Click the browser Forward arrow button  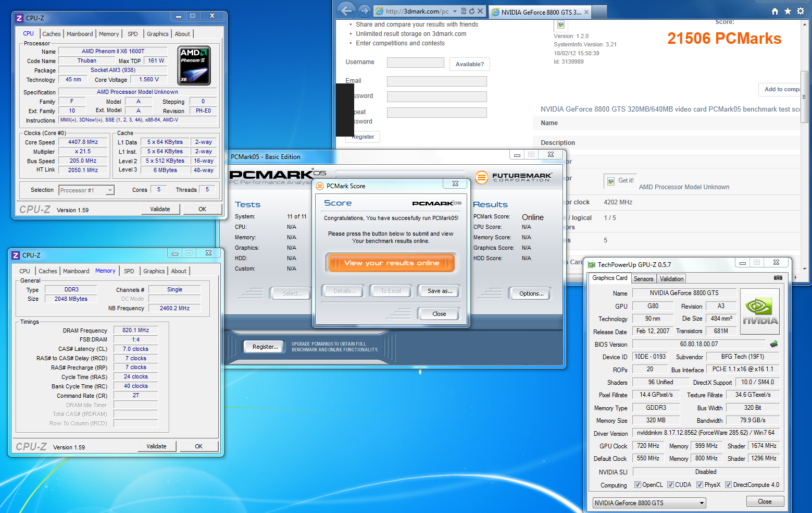[365, 10]
